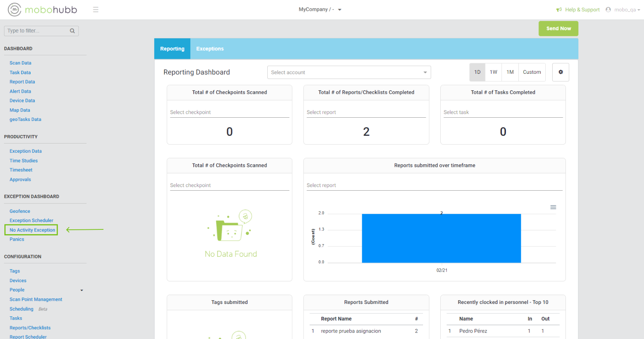Choose the Custom timeframe option

tap(532, 72)
